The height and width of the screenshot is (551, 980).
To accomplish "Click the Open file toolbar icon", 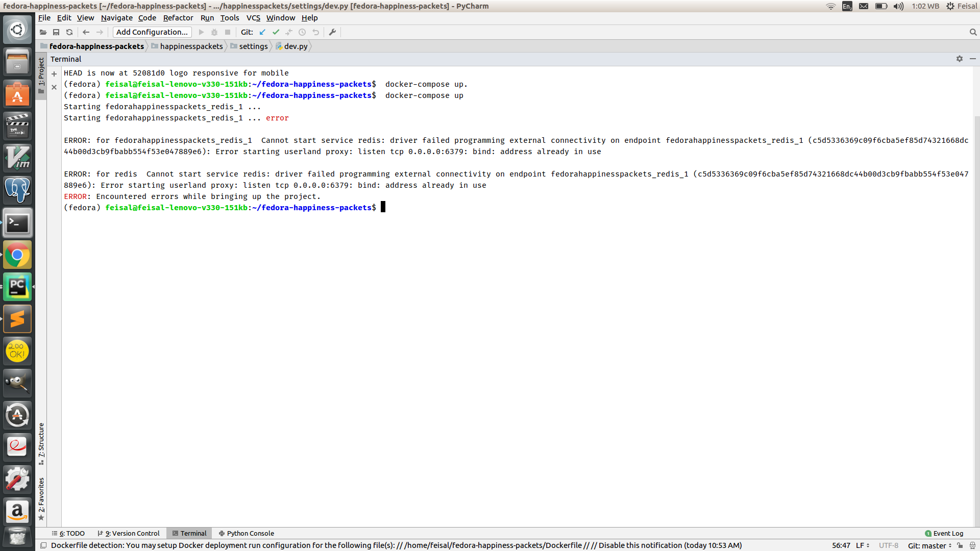I will tap(43, 32).
